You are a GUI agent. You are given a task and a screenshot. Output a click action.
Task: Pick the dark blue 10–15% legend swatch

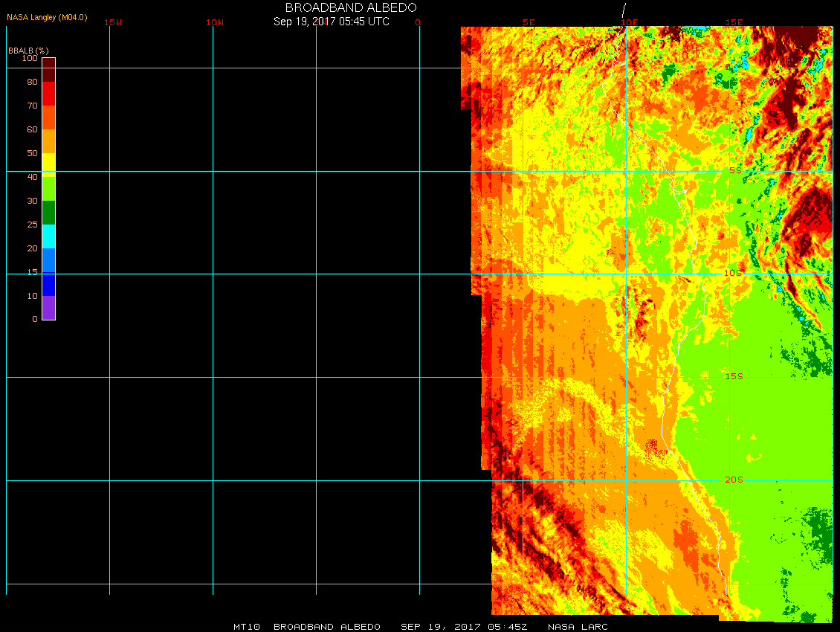point(48,284)
